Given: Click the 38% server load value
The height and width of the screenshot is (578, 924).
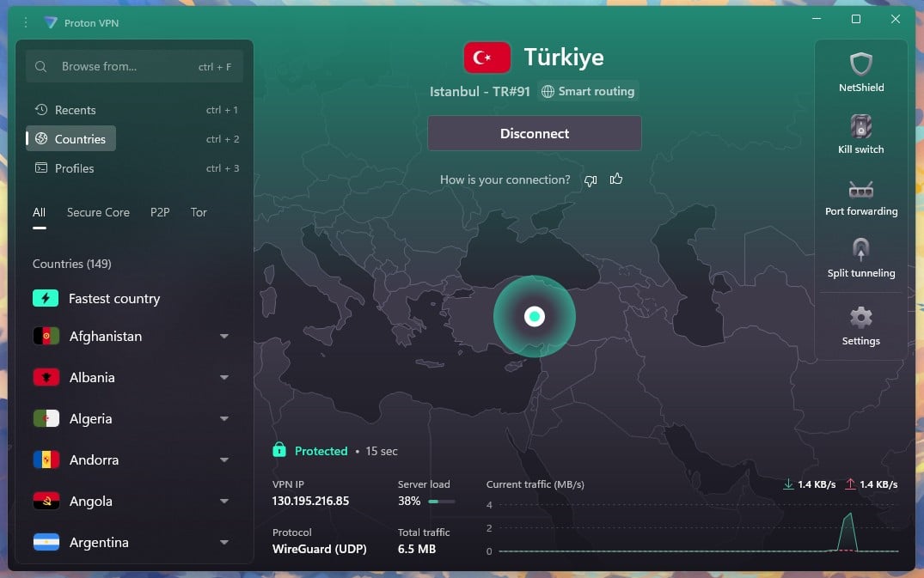Looking at the screenshot, I should point(409,501).
